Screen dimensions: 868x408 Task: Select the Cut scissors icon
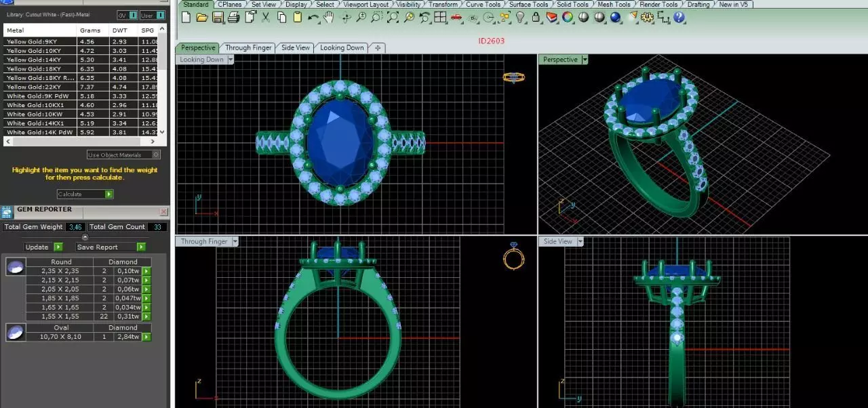tap(266, 17)
